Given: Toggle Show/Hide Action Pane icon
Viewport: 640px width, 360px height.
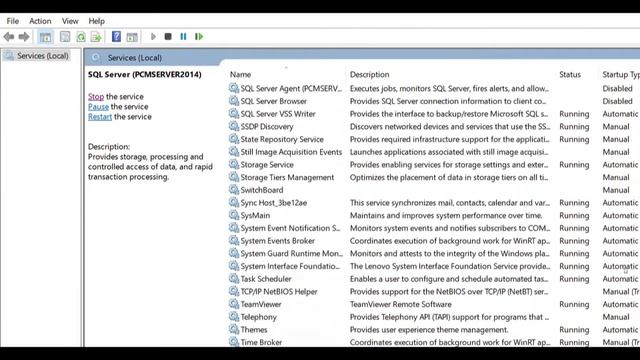Looking at the screenshot, I should tap(132, 37).
